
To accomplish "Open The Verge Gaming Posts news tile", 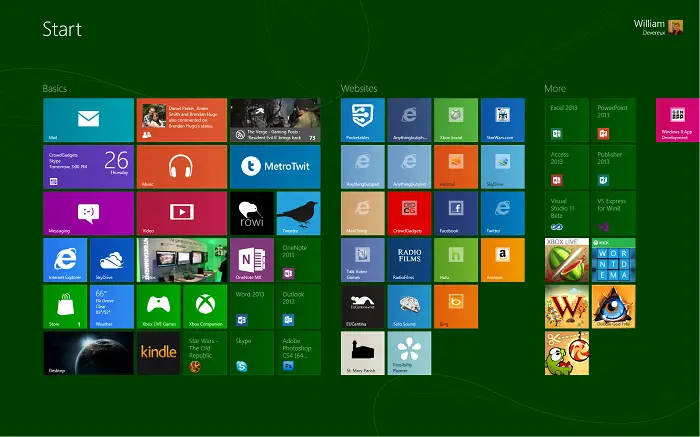I will [275, 120].
